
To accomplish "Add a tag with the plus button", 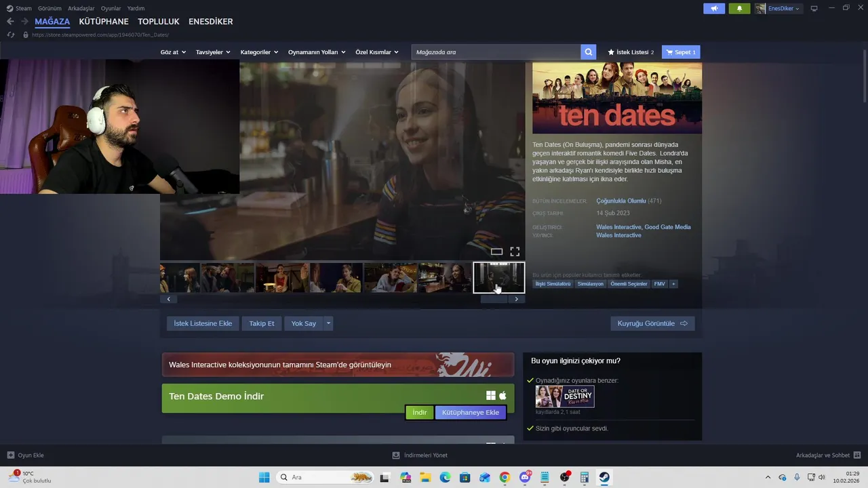I will (673, 284).
